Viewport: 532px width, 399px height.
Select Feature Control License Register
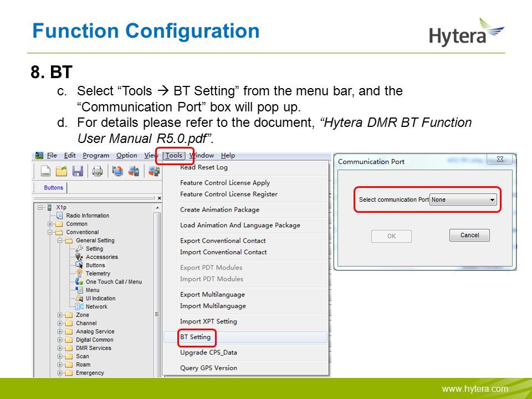[x=245, y=194]
